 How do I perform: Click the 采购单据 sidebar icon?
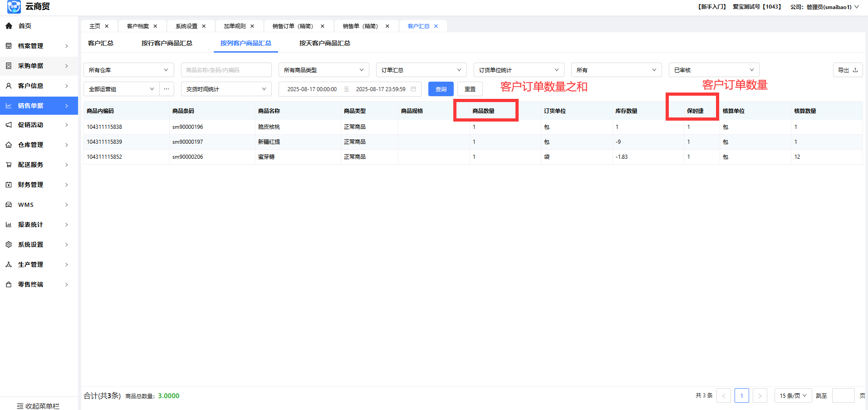[x=9, y=66]
